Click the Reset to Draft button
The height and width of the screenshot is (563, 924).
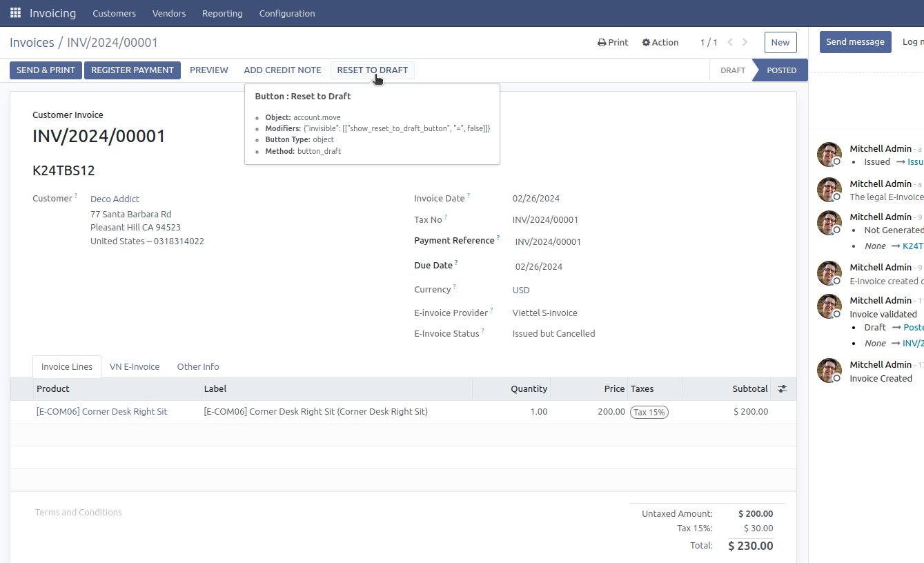point(372,70)
